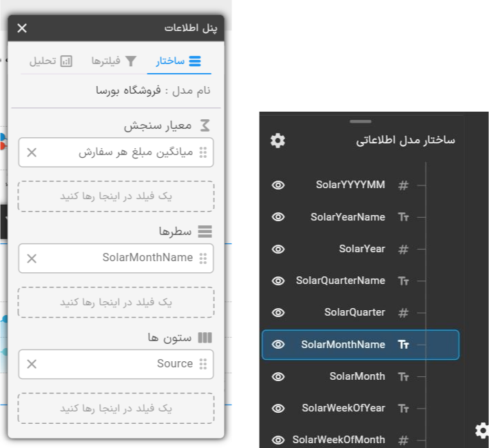Grab the drag handle of میانگین مبلغ هر سفارش

pyautogui.click(x=203, y=152)
